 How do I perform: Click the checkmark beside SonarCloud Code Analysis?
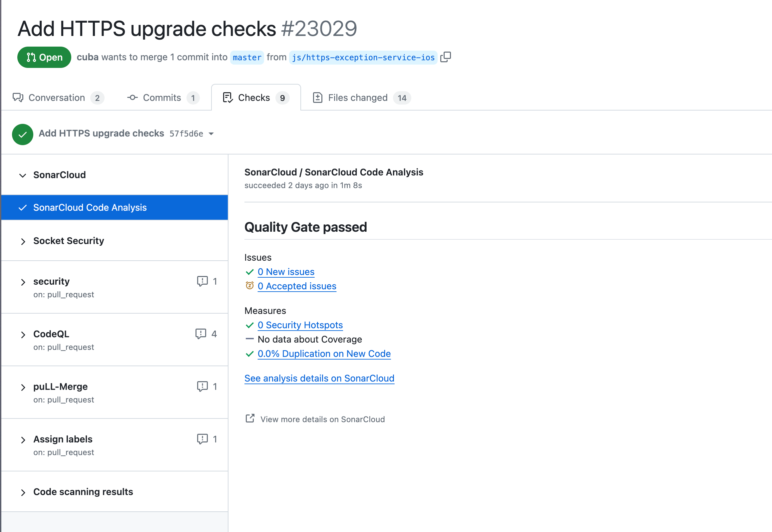pyautogui.click(x=22, y=207)
